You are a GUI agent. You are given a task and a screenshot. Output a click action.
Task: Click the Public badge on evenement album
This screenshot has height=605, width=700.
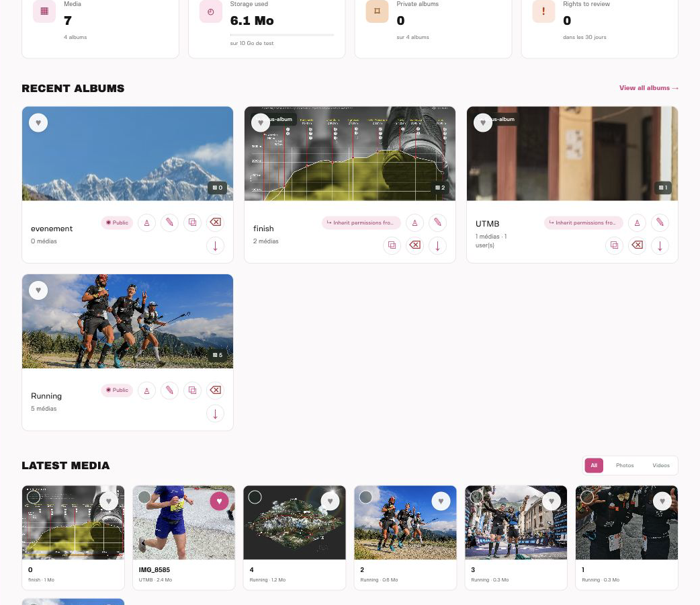point(117,223)
